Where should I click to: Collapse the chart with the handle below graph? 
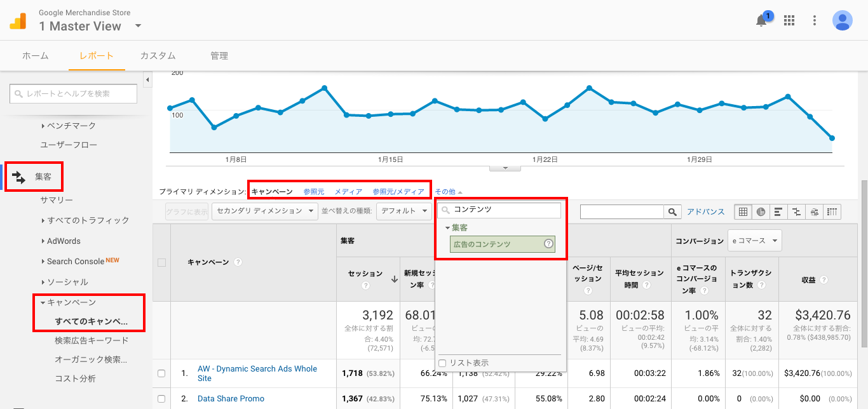click(505, 168)
